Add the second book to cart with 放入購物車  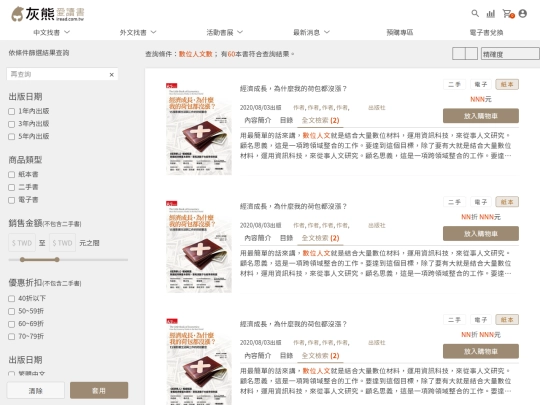pos(481,233)
